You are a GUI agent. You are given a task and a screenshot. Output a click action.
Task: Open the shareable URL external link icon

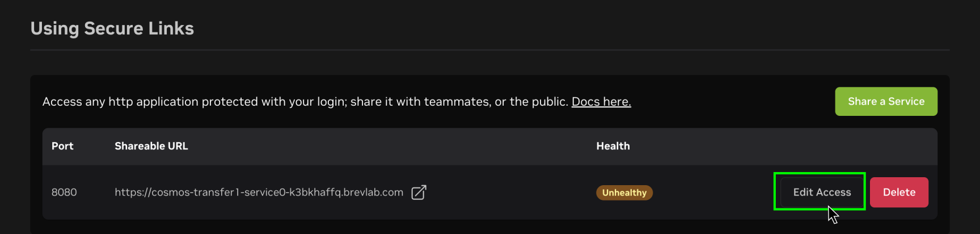tap(419, 193)
